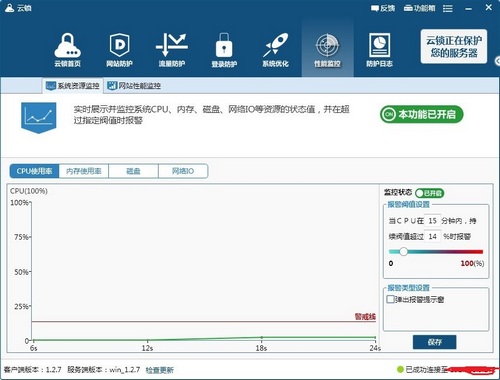Switch to 网站性能监控 tab
The image size is (500, 380).
point(134,86)
